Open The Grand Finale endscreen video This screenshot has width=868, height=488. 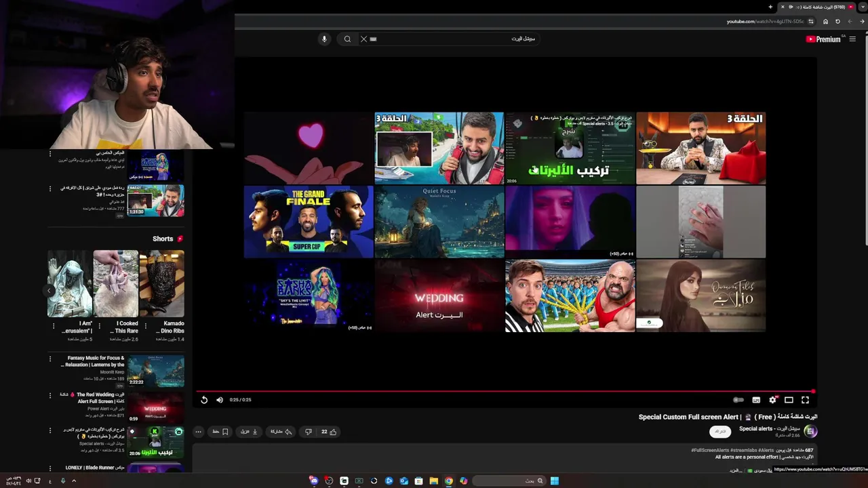click(x=309, y=222)
